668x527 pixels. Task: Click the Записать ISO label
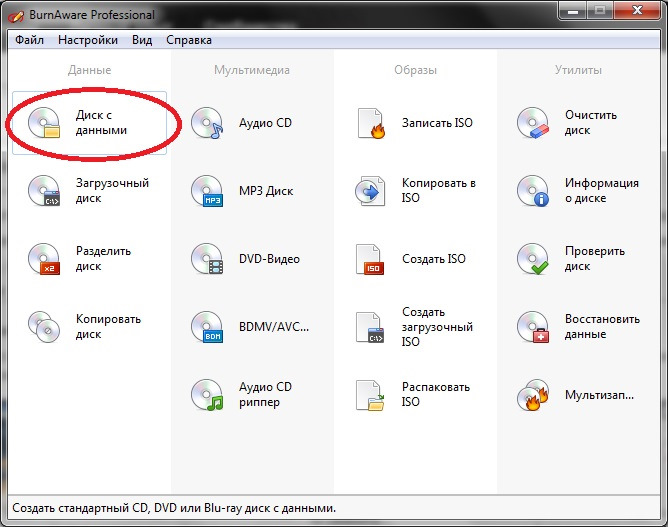pos(438,123)
